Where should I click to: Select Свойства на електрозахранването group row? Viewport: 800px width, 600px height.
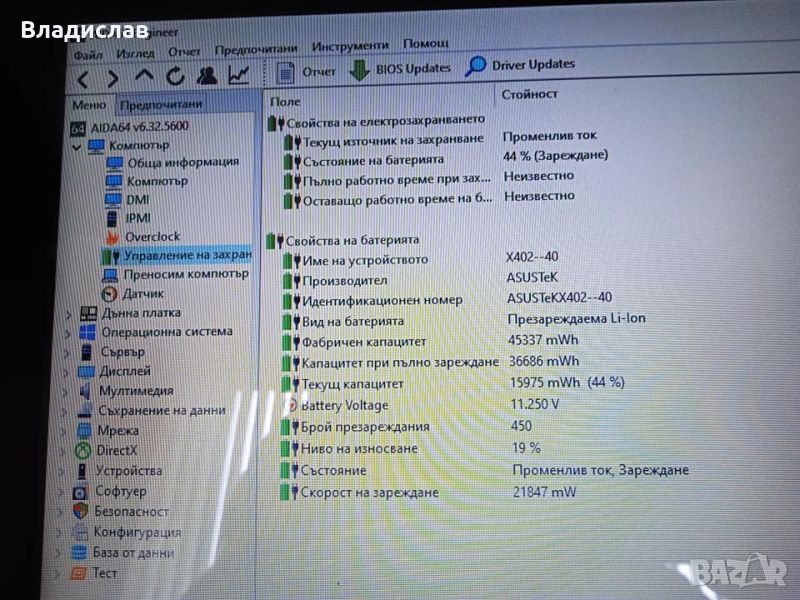click(x=376, y=121)
